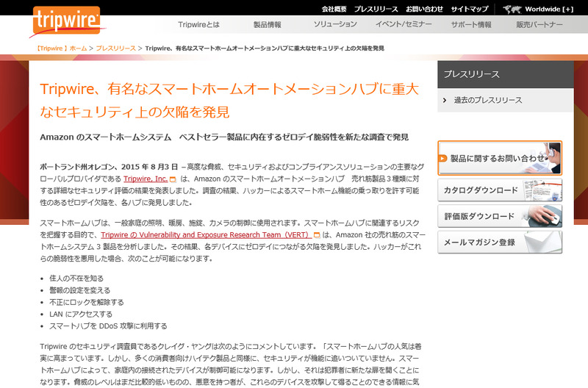This screenshot has height=388, width=588.
Task: Open the 販売パートナー navigation item
Action: [539, 25]
